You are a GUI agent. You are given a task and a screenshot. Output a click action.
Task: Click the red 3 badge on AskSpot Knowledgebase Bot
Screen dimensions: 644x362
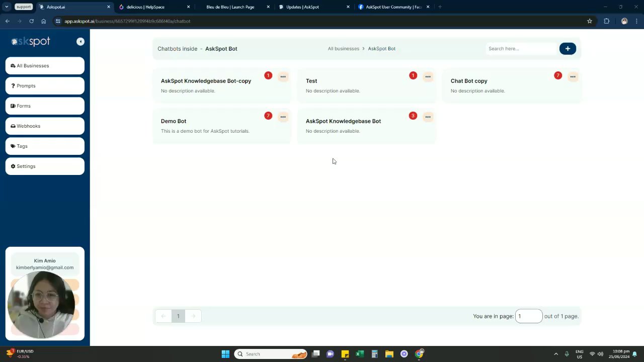click(x=413, y=116)
